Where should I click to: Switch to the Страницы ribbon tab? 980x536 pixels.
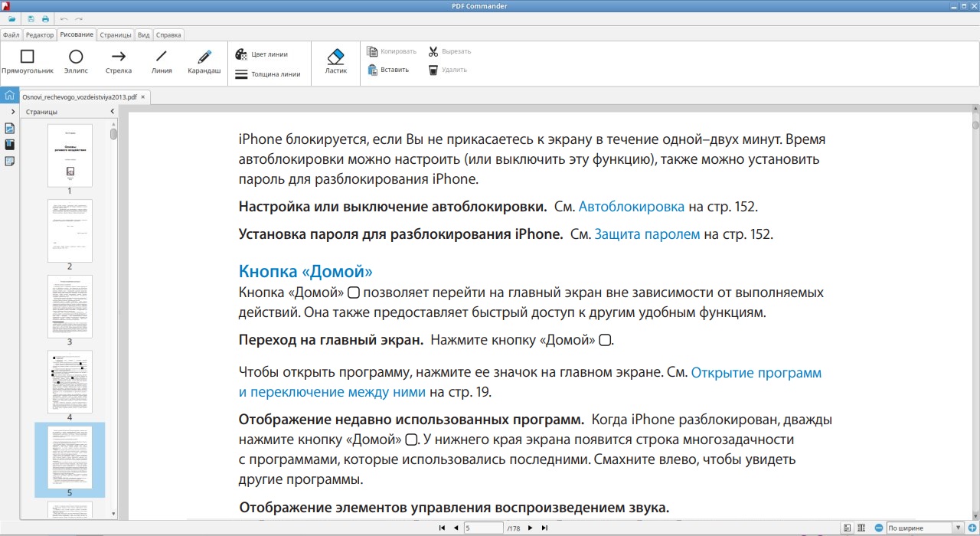coord(116,35)
